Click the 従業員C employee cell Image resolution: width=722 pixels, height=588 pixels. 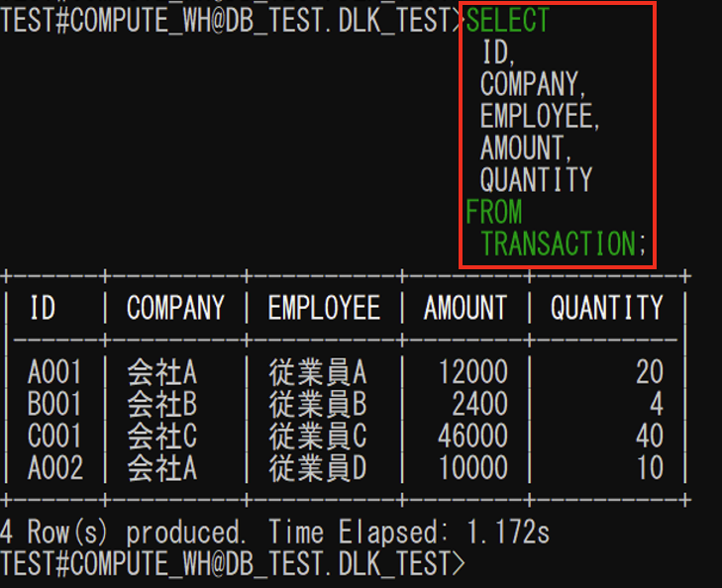(x=317, y=436)
